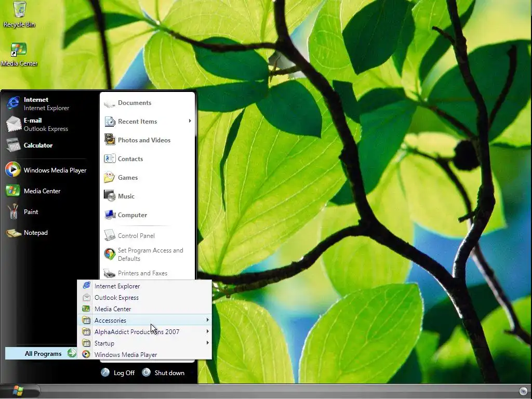Click the Recent Items label
Image resolution: width=532 pixels, height=399 pixels.
pyautogui.click(x=137, y=122)
